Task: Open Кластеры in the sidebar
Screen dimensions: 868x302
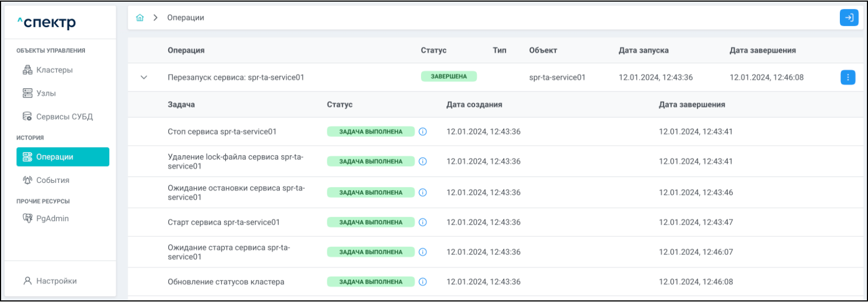Action: [x=54, y=70]
